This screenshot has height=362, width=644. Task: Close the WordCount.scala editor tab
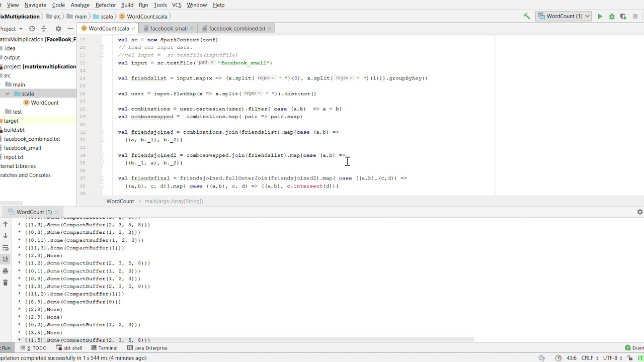(134, 29)
